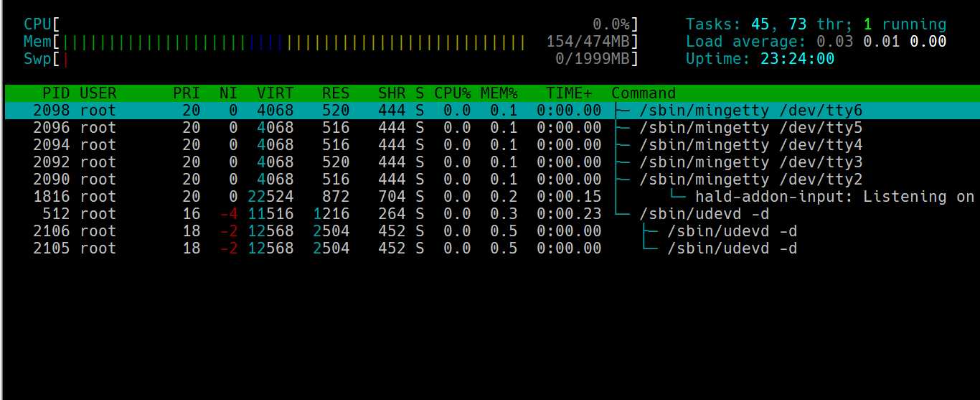Click PID 2098 in the list

52,111
